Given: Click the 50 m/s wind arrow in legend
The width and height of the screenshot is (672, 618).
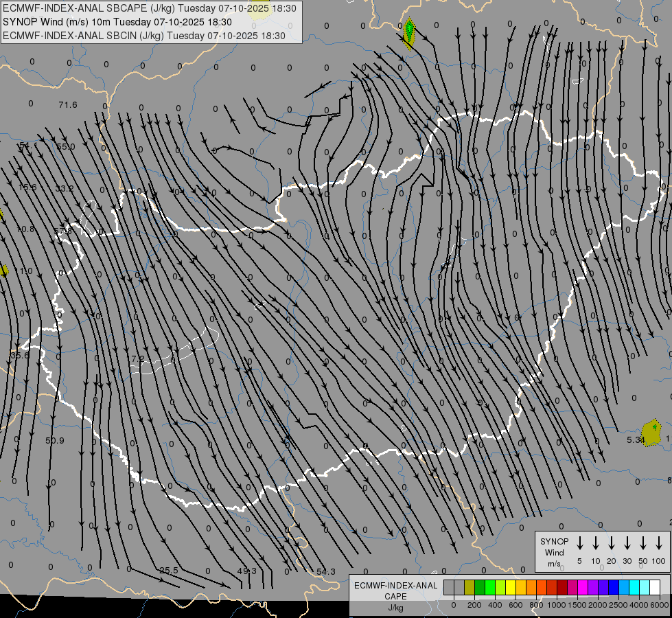Looking at the screenshot, I should tap(643, 543).
